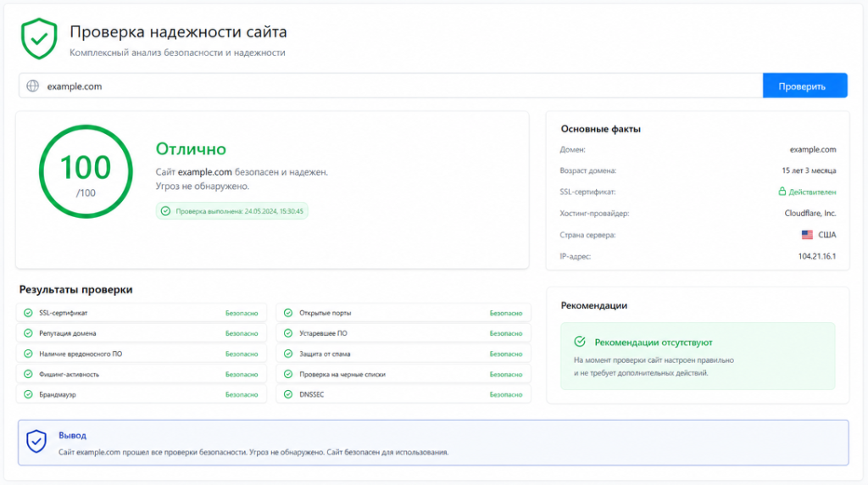Focus the example.com URL input field
The height and width of the screenshot is (485, 868).
click(x=391, y=86)
